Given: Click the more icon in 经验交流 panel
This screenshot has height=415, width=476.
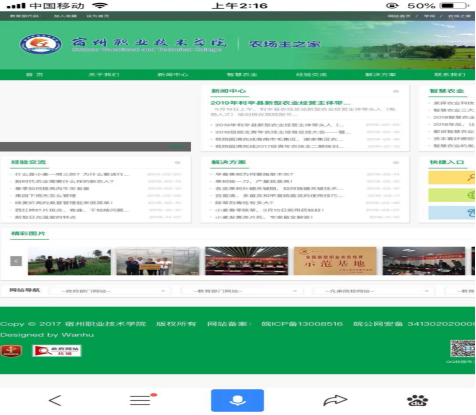Looking at the screenshot, I should point(177,162).
